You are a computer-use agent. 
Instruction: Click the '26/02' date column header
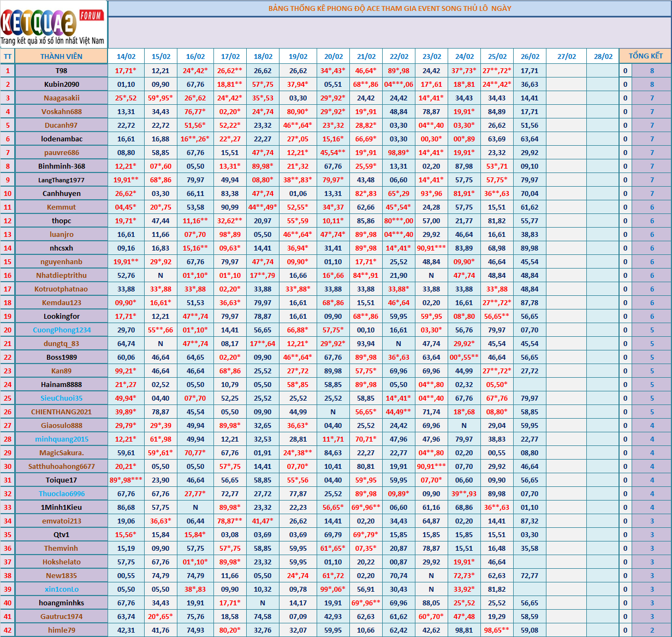click(530, 56)
